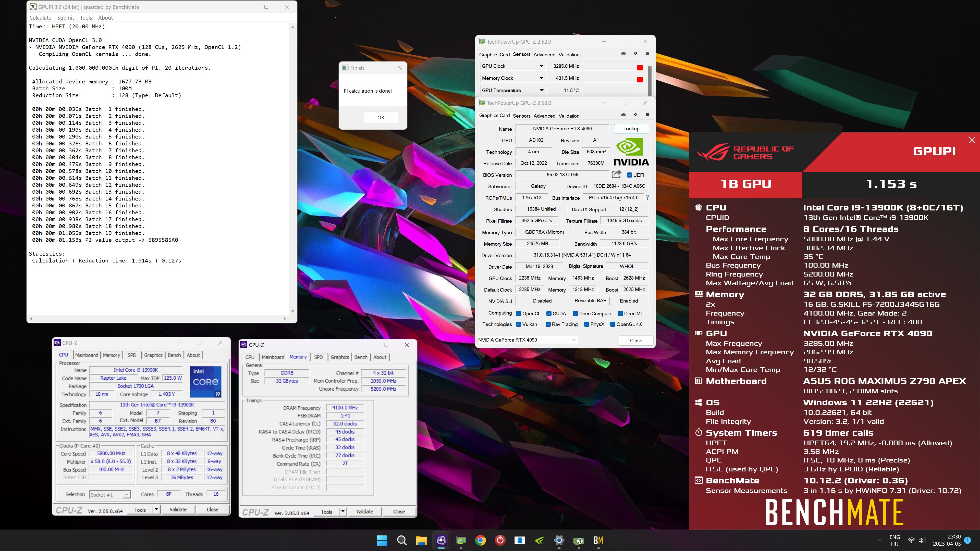Open File Explorer from the taskbar
Image resolution: width=980 pixels, height=551 pixels.
tap(421, 540)
